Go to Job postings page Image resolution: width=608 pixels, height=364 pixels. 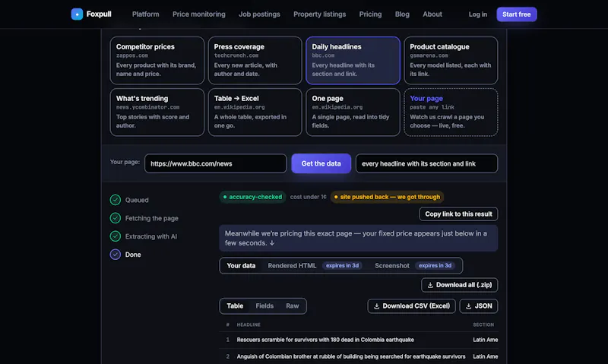tap(259, 14)
